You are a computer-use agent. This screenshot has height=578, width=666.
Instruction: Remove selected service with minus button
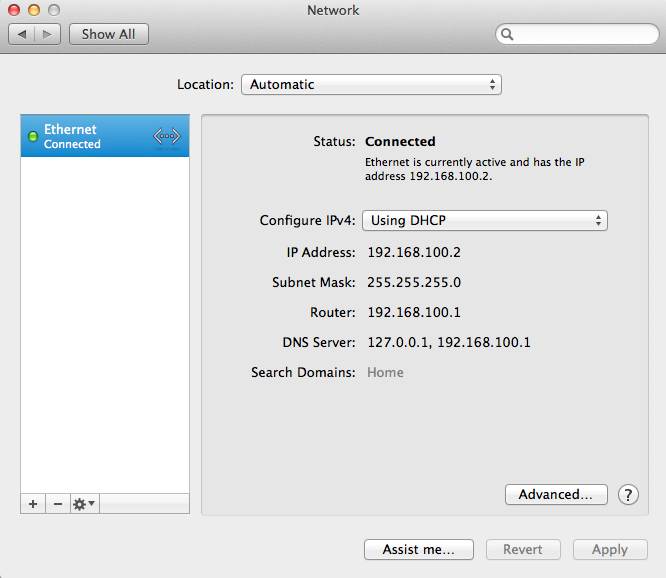point(58,504)
